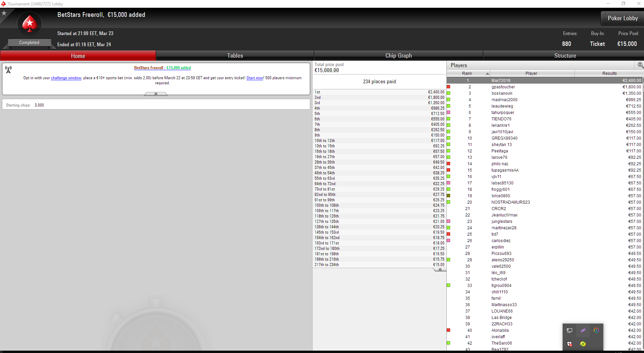Click the Starting chips 3,000 value

(39, 105)
